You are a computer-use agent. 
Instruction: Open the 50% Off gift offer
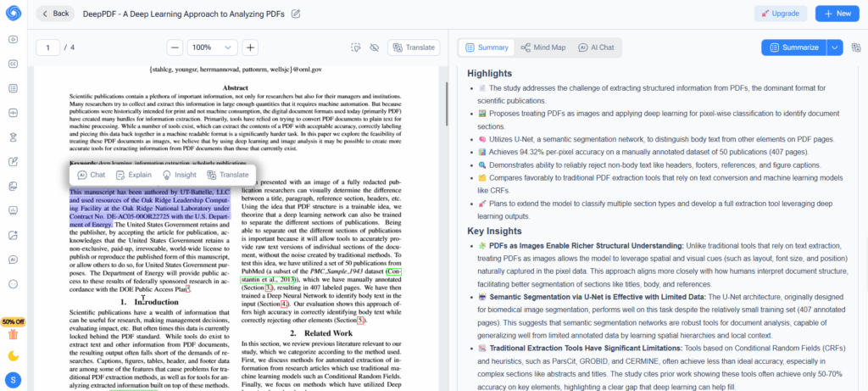14,330
